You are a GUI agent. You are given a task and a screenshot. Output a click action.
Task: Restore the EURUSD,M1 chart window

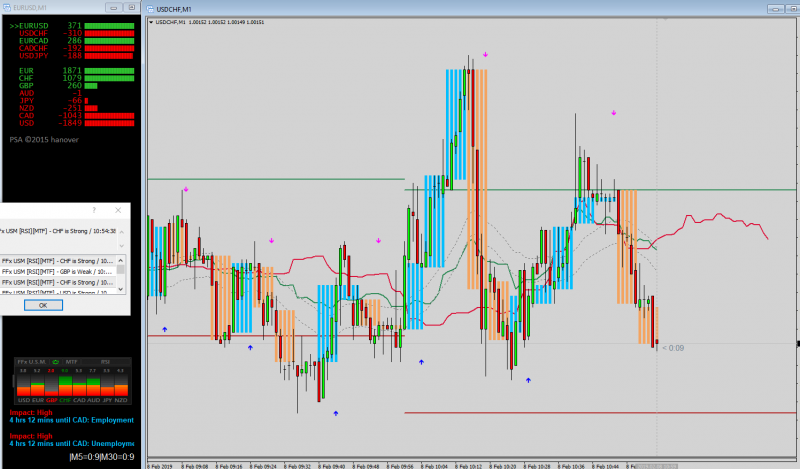[x=131, y=8]
